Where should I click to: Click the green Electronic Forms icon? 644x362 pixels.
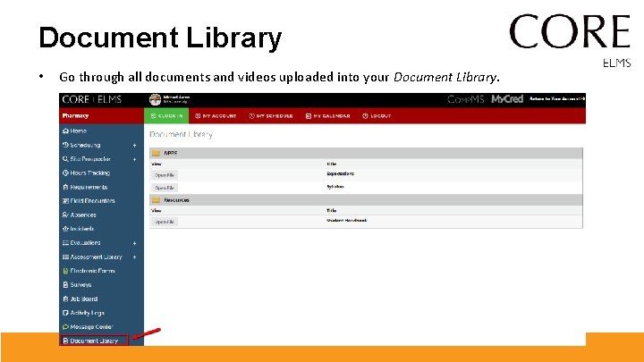click(x=65, y=271)
